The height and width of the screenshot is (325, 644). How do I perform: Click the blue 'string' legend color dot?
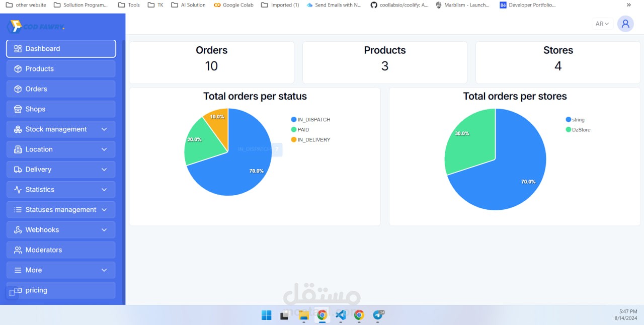569,120
